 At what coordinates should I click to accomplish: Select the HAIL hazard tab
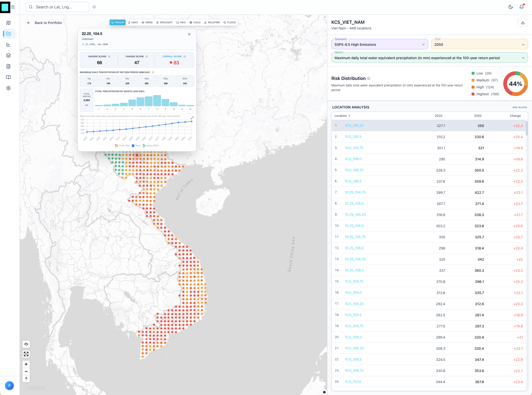181,23
